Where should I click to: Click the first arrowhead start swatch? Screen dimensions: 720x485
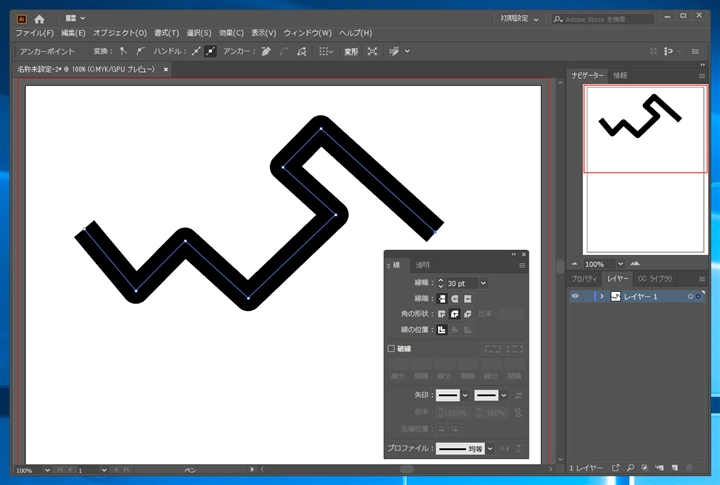[x=448, y=395]
